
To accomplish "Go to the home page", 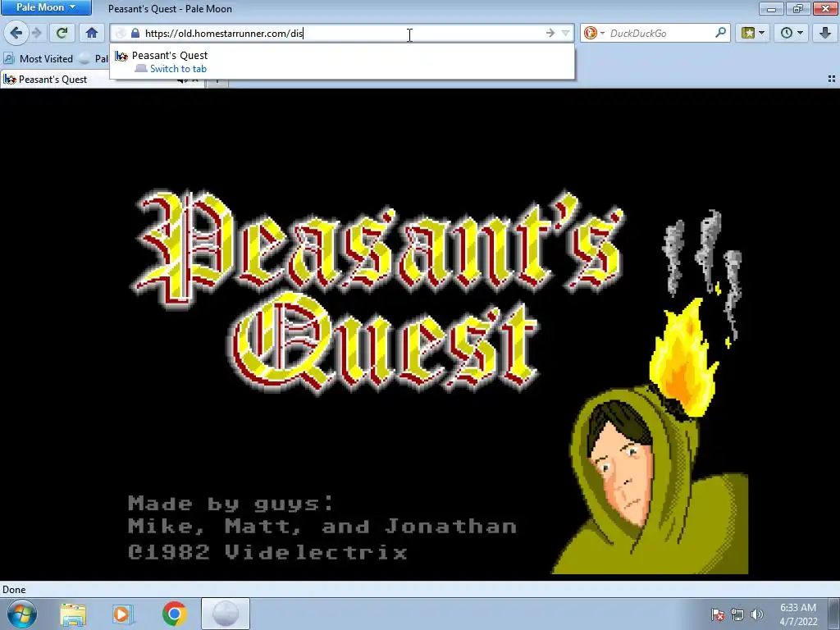I will 92,33.
